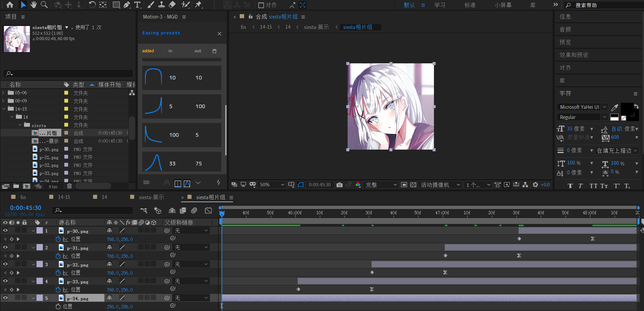
Task: Select the Rectangle shape tool
Action: (x=116, y=5)
